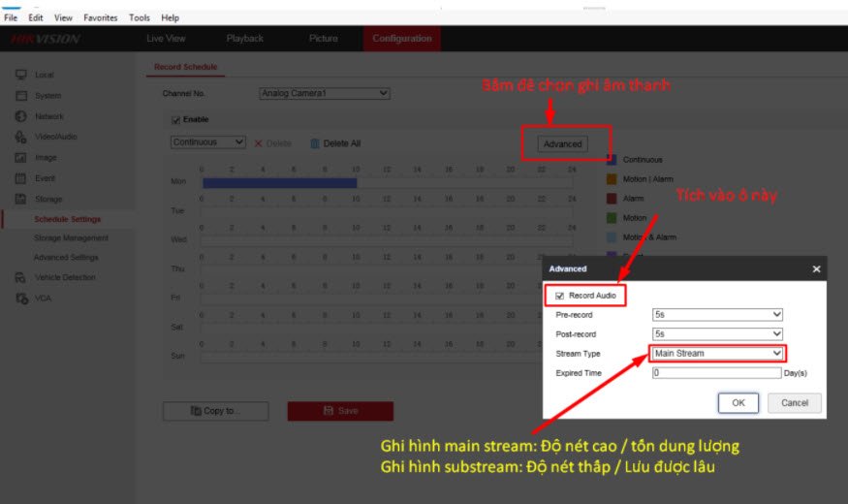Screen dimensions: 848x504
Task: Click the Event calendar icon
Action: 19,178
